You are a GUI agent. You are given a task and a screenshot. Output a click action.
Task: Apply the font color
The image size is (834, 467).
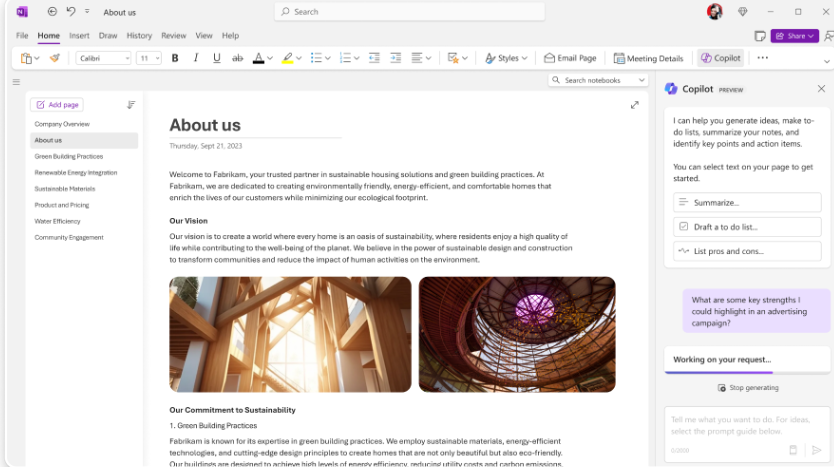(258, 58)
